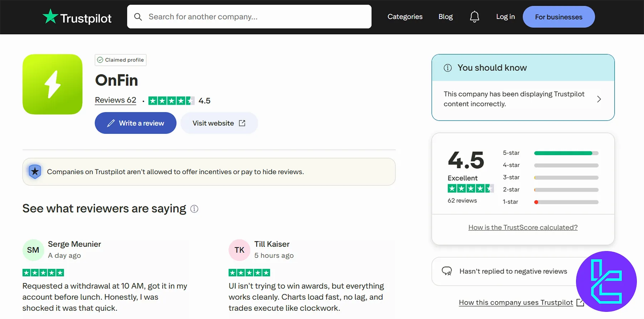Click the purple floating logo badge
Screen dimensions: 644x319
[606, 281]
